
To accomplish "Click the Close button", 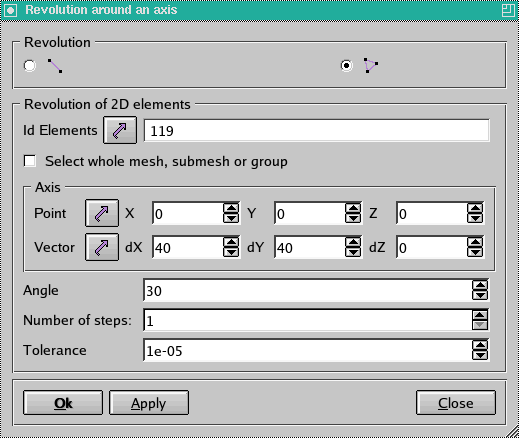I will (456, 403).
